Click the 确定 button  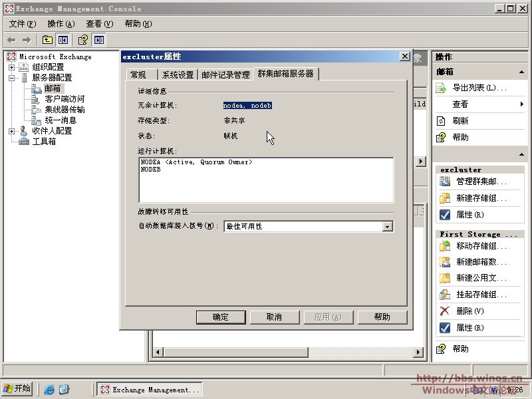(221, 317)
